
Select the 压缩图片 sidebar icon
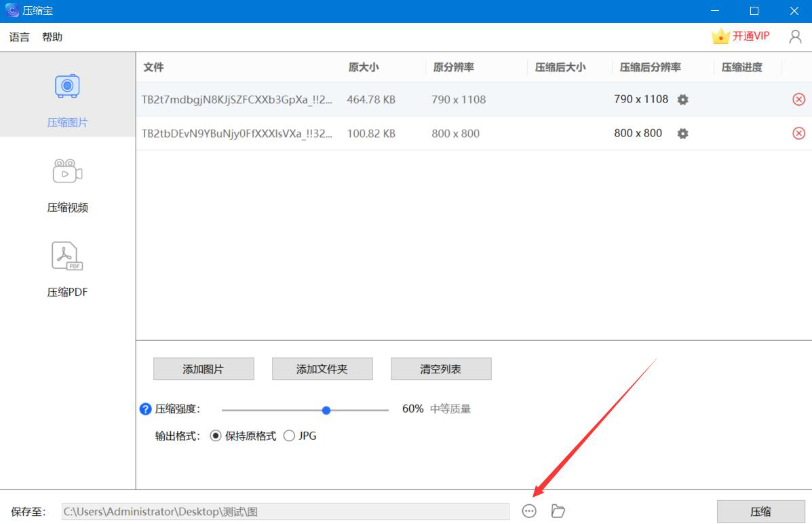[x=67, y=86]
